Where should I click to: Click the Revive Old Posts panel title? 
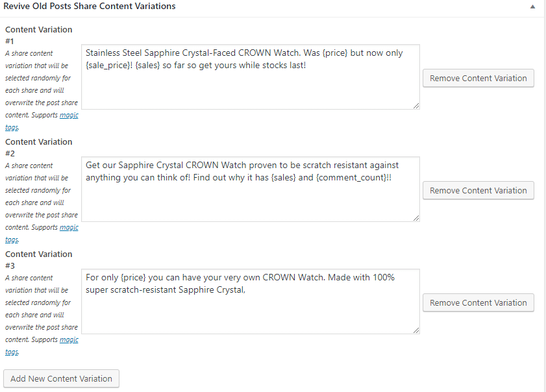90,6
